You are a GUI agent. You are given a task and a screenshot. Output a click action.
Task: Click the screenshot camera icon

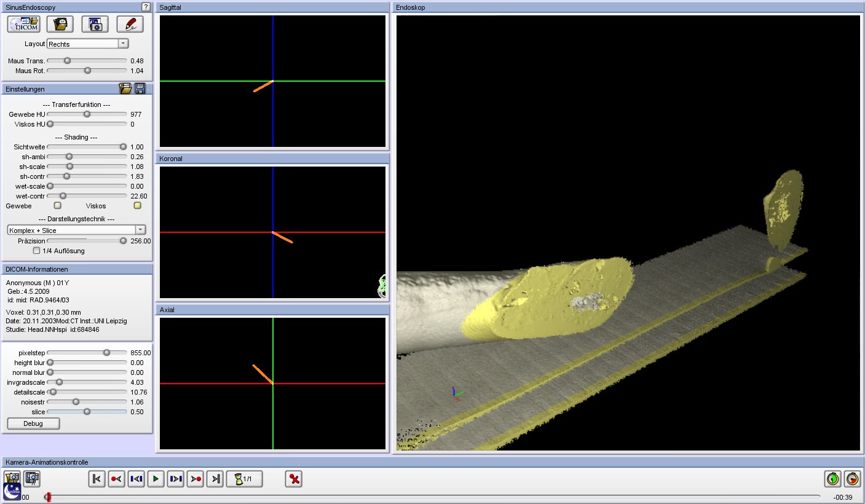coord(95,24)
